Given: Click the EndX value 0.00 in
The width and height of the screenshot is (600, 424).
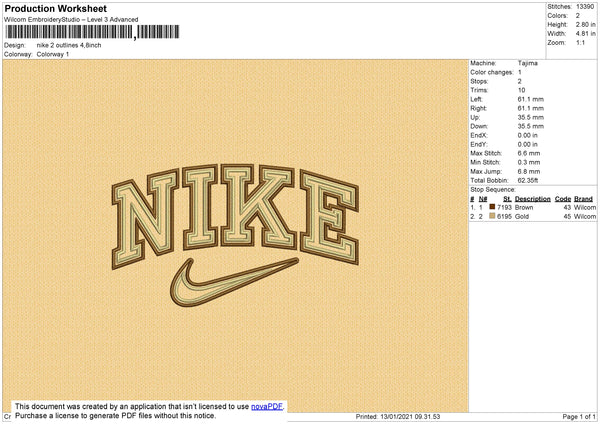Looking at the screenshot, I should pyautogui.click(x=528, y=135).
